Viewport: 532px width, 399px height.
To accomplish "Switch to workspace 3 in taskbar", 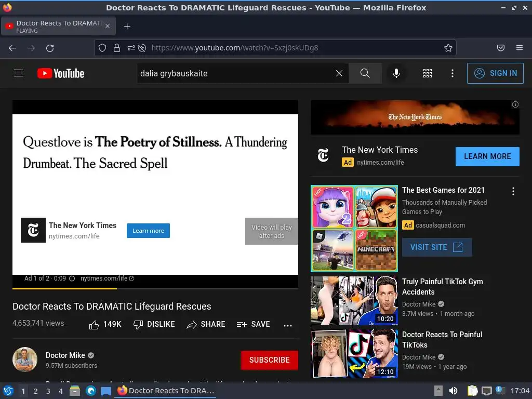I will (x=48, y=391).
